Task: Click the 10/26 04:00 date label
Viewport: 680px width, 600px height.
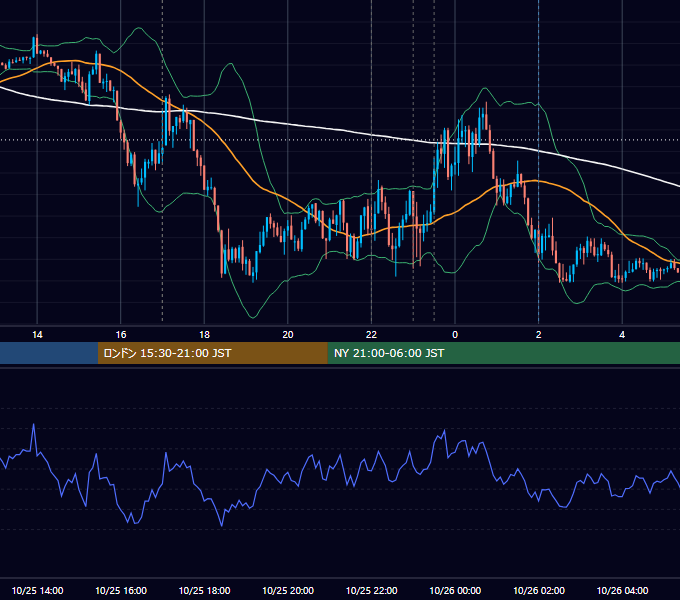Action: point(622,590)
